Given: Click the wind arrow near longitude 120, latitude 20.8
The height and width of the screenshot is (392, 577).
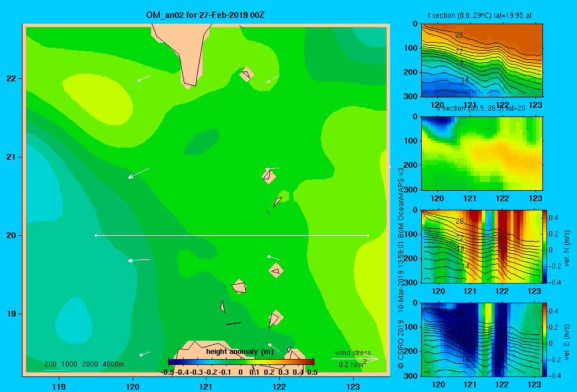Looking at the screenshot, I should pyautogui.click(x=138, y=173).
